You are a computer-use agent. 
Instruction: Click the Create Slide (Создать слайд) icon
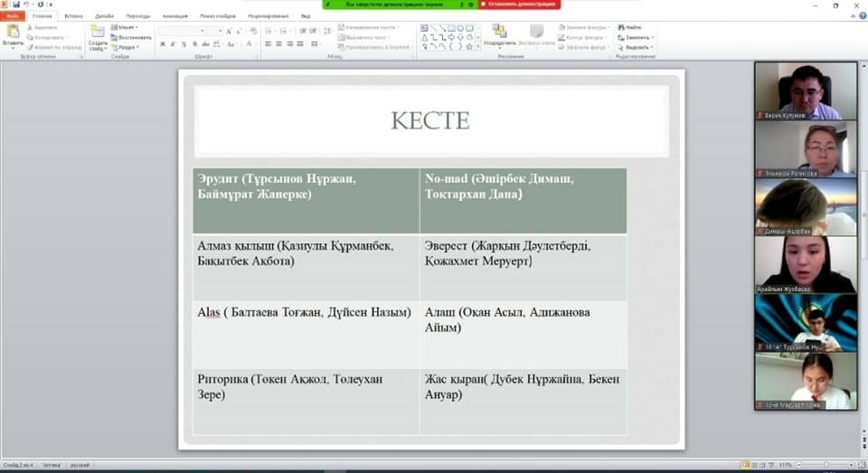(x=98, y=33)
